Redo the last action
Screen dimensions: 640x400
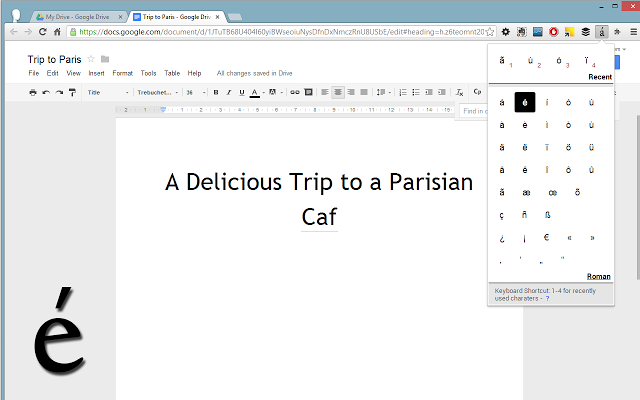tap(59, 92)
